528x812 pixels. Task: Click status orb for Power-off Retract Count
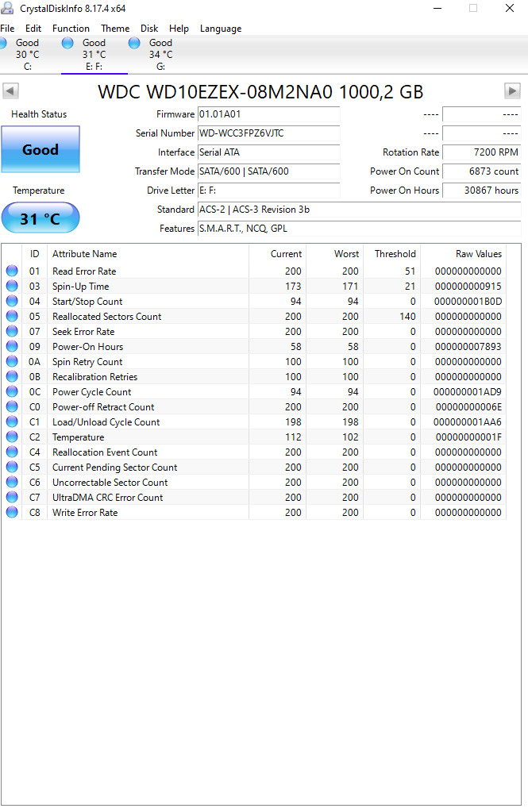click(12, 406)
